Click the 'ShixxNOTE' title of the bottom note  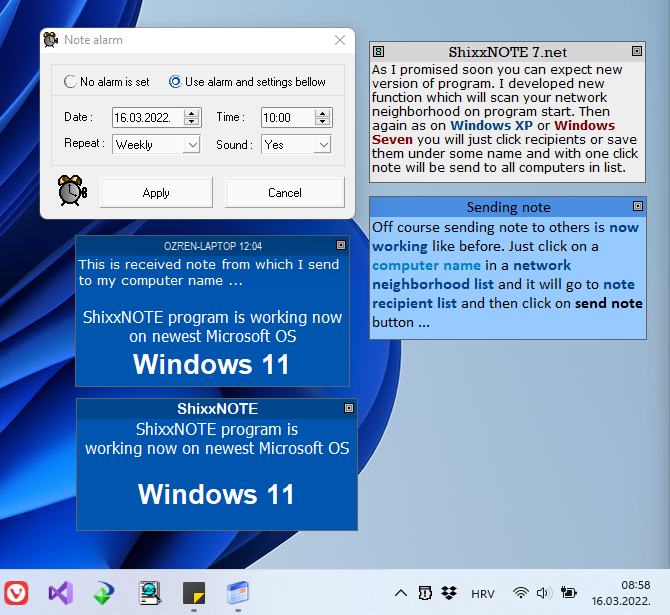(217, 409)
